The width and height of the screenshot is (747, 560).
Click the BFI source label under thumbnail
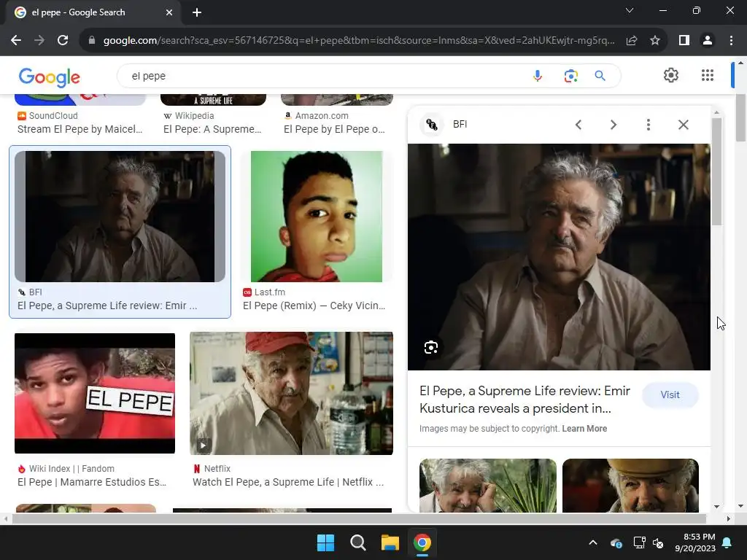[x=29, y=292]
